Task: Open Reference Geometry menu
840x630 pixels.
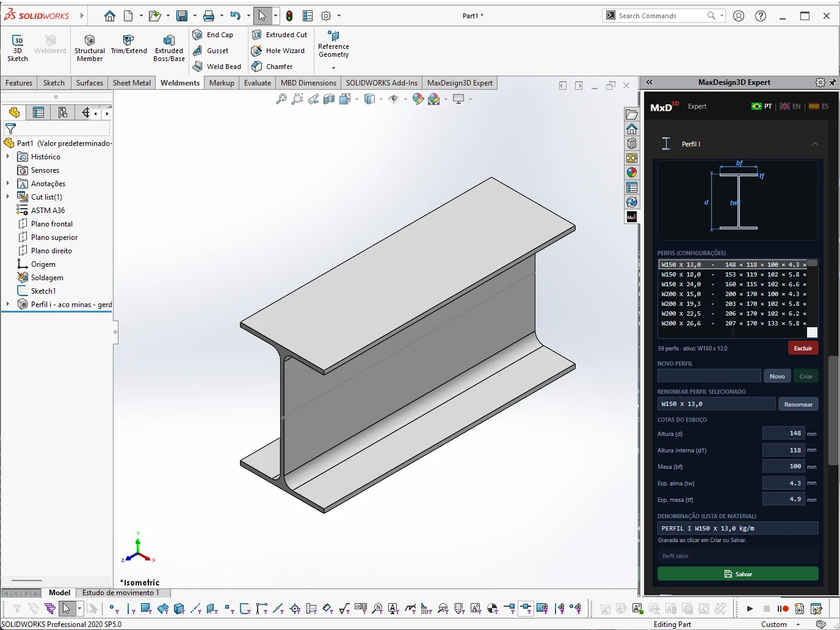Action: (x=333, y=50)
